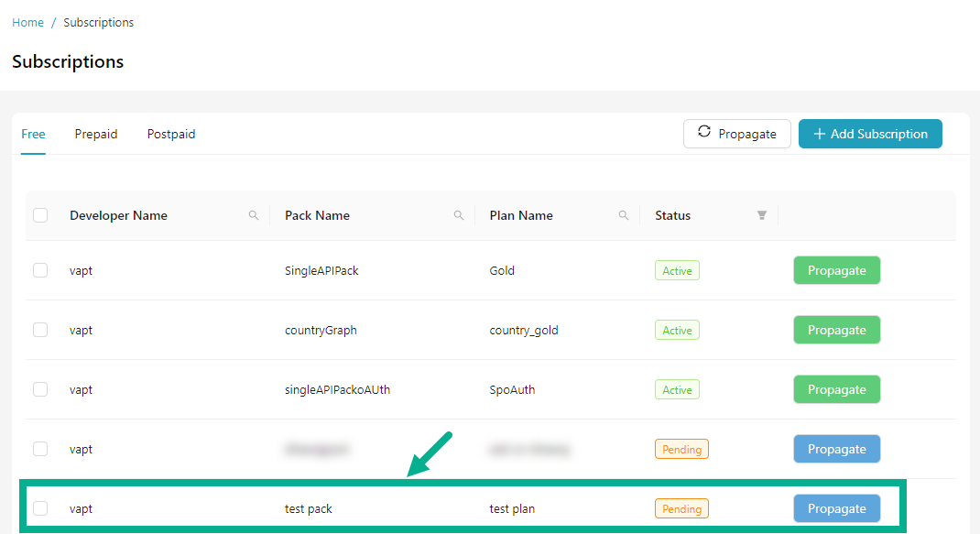980x534 pixels.
Task: Propagate the test pack subscription
Action: (x=836, y=508)
